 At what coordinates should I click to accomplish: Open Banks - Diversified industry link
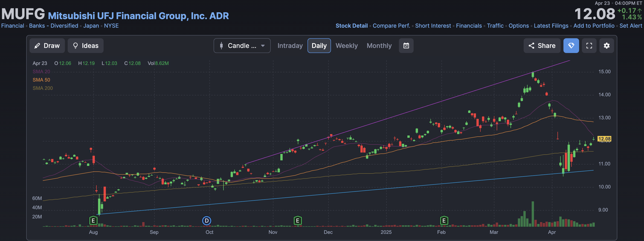click(x=53, y=26)
